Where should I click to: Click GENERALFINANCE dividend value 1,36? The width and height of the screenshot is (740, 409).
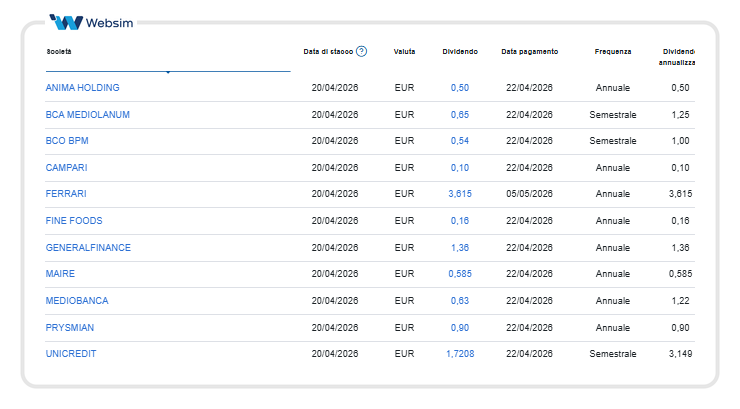pyautogui.click(x=460, y=247)
